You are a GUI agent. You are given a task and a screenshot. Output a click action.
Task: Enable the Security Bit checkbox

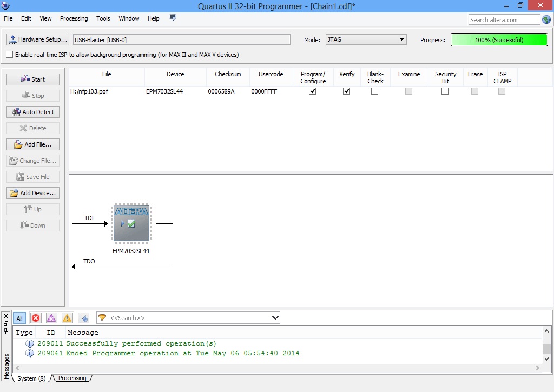[x=445, y=91]
